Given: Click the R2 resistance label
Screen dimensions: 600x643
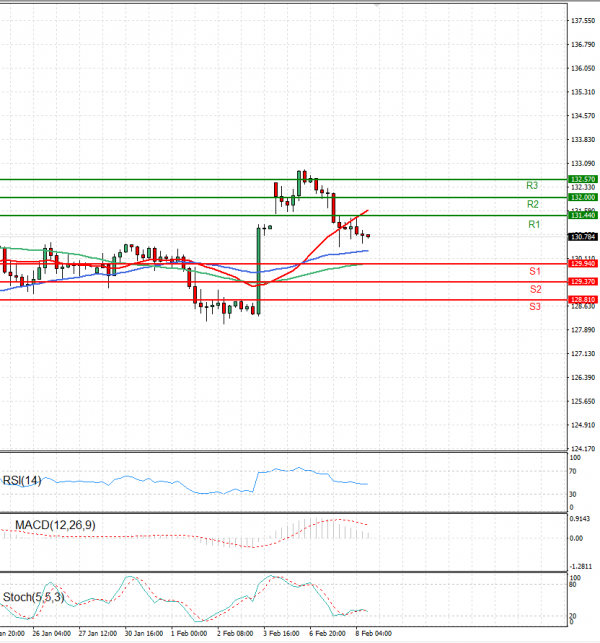Looking at the screenshot, I should point(533,204).
